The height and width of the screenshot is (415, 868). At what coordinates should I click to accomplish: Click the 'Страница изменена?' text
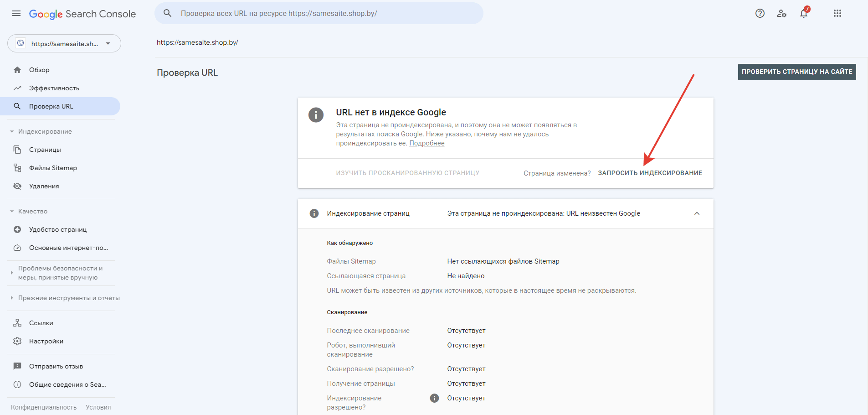click(x=557, y=173)
